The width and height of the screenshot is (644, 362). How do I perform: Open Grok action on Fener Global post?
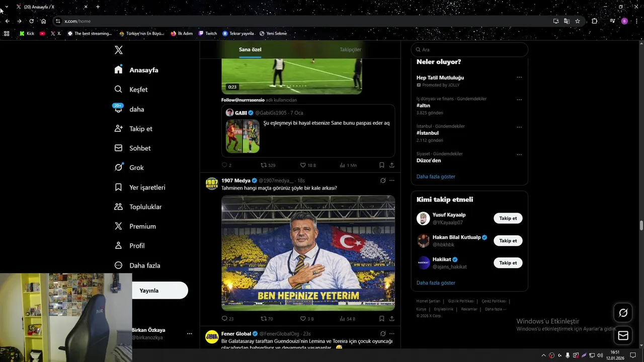(383, 334)
